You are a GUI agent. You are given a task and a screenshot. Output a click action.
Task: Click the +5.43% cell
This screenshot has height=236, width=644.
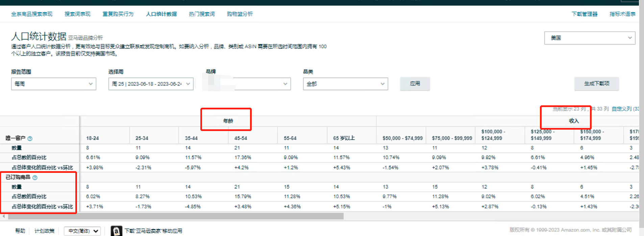click(x=342, y=168)
